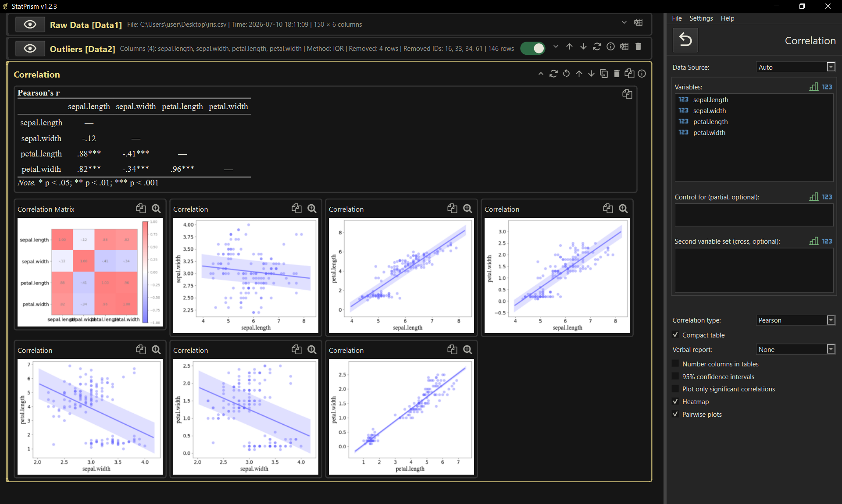842x504 pixels.
Task: Enable Number columns in tables
Action: [x=675, y=364]
